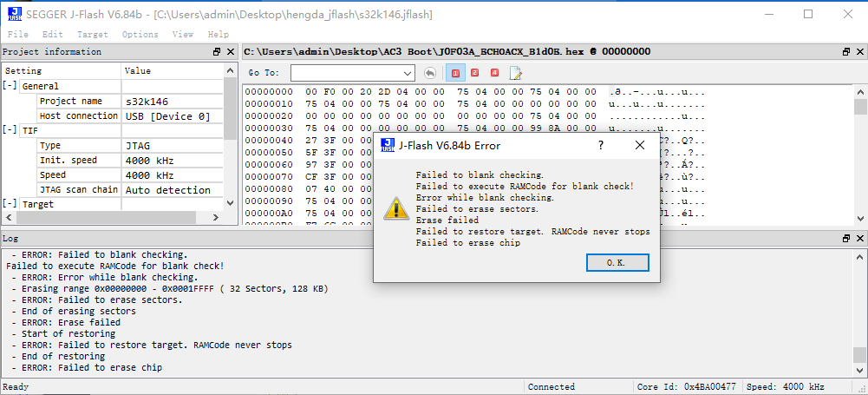868x395 pixels.
Task: Click the go back arrow icon
Action: pos(430,73)
